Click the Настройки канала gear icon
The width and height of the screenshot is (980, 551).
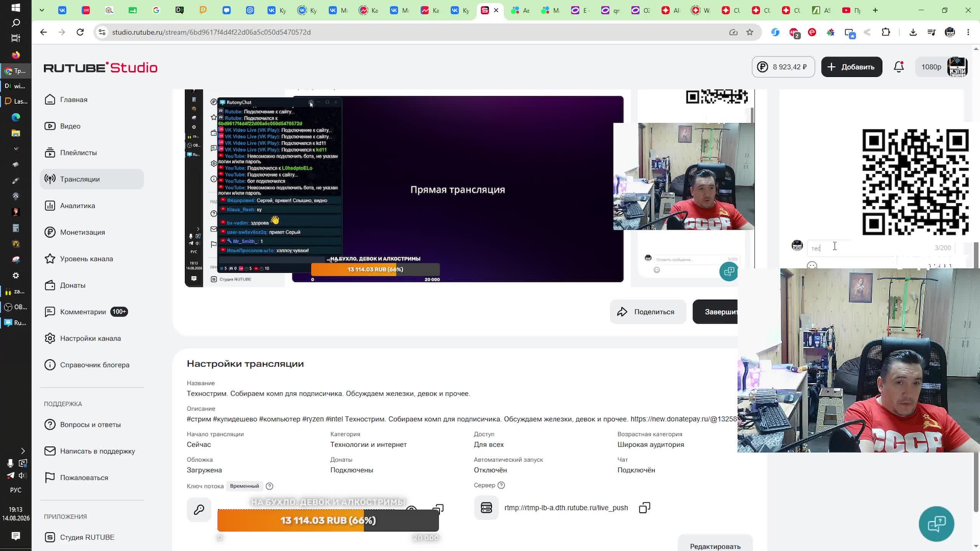click(50, 338)
